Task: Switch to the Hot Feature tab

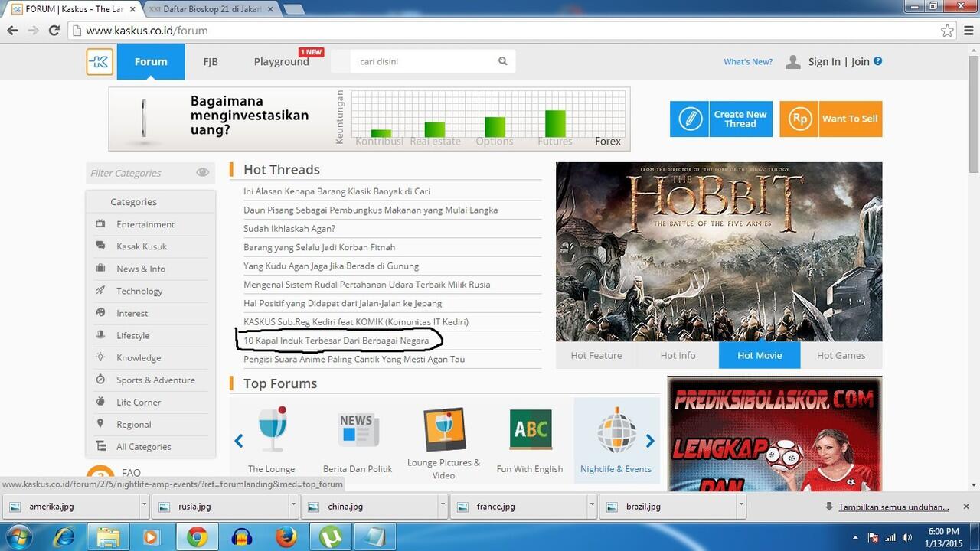Action: (x=596, y=355)
